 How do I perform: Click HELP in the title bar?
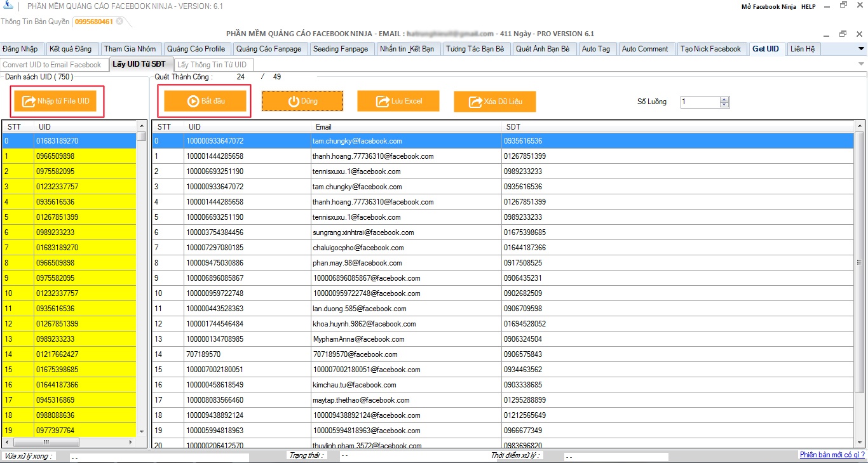pos(808,6)
